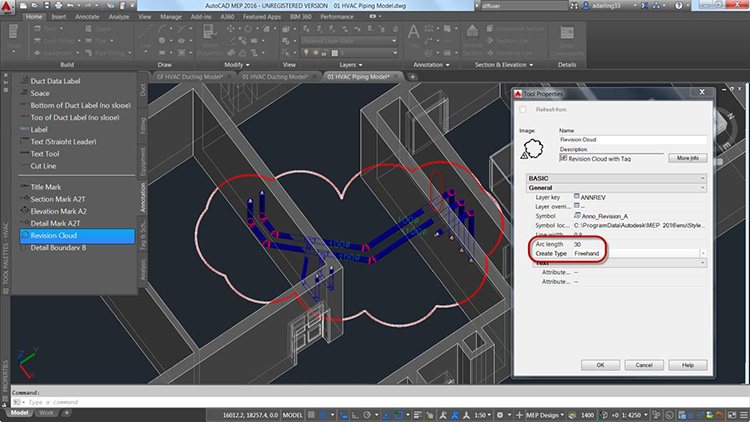Image resolution: width=750 pixels, height=422 pixels.
Task: Click the Revision Cloud image thumbnail
Action: (532, 149)
